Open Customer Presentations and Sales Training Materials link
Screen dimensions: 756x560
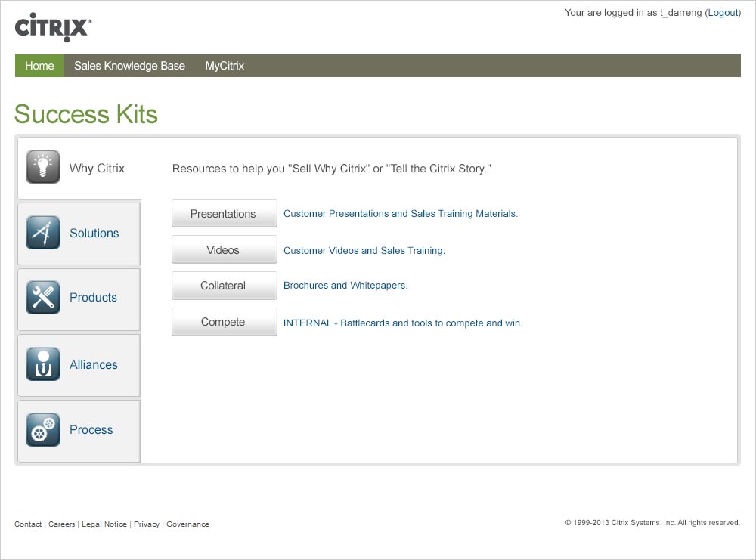click(401, 213)
